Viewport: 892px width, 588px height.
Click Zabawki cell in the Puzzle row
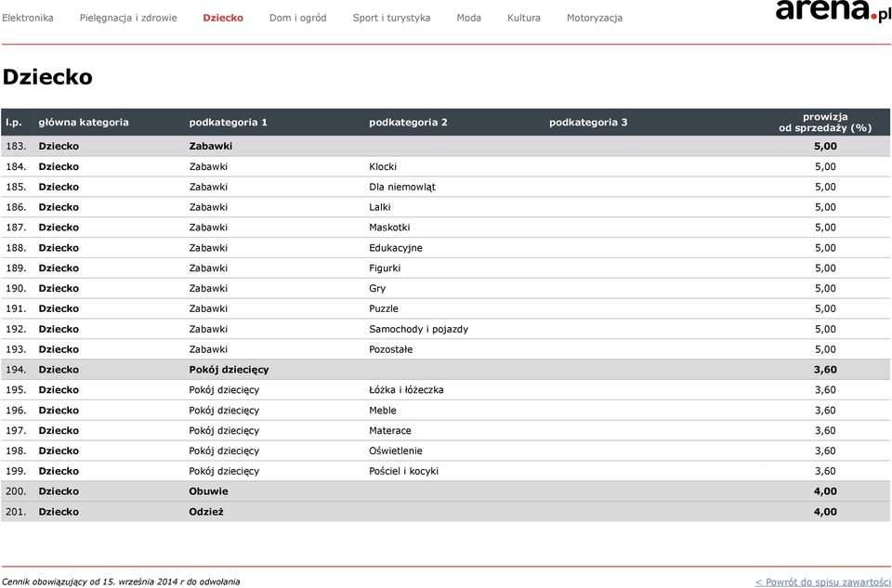pyautogui.click(x=208, y=308)
